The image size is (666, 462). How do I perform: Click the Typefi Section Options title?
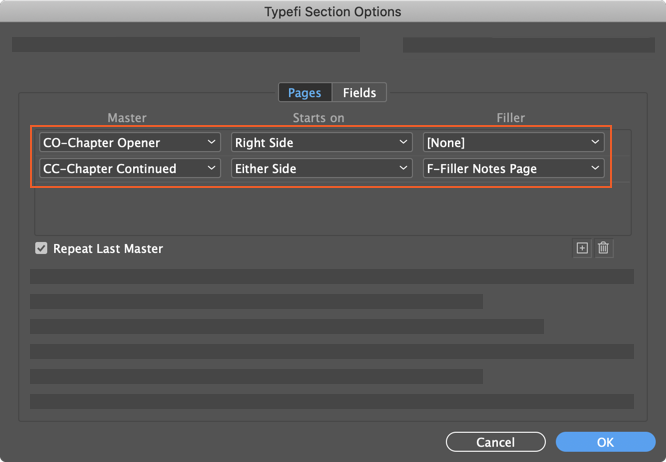333,11
